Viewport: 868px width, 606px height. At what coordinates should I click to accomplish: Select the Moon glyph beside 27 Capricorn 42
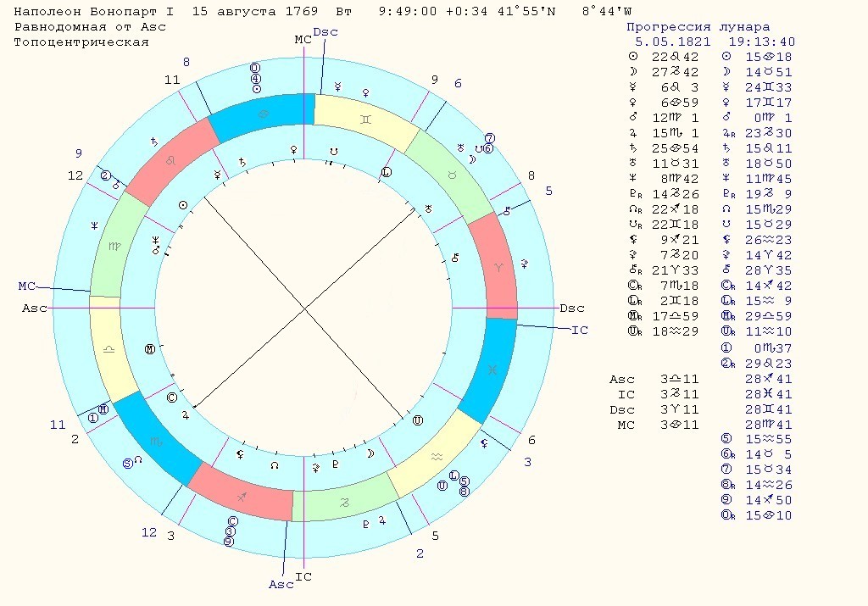click(633, 72)
